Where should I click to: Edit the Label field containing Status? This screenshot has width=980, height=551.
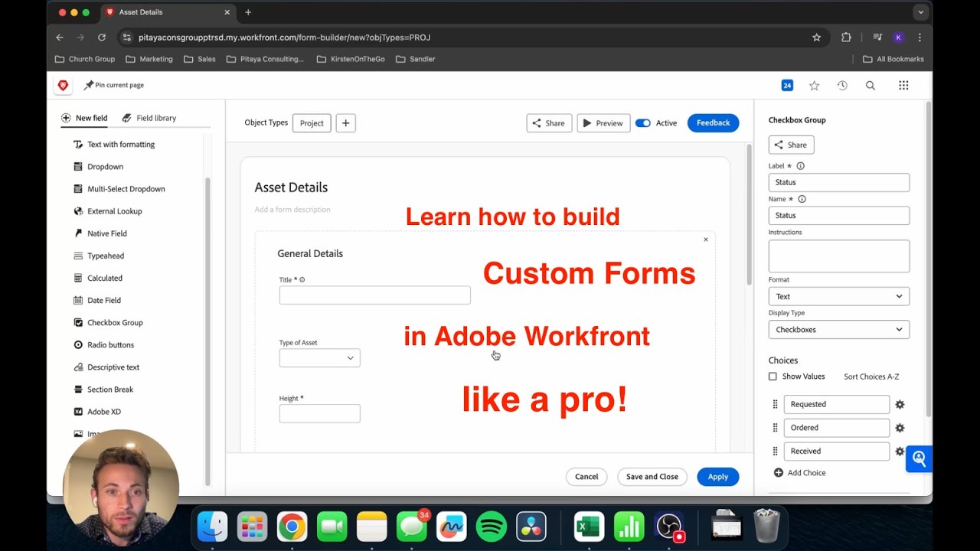pos(839,182)
